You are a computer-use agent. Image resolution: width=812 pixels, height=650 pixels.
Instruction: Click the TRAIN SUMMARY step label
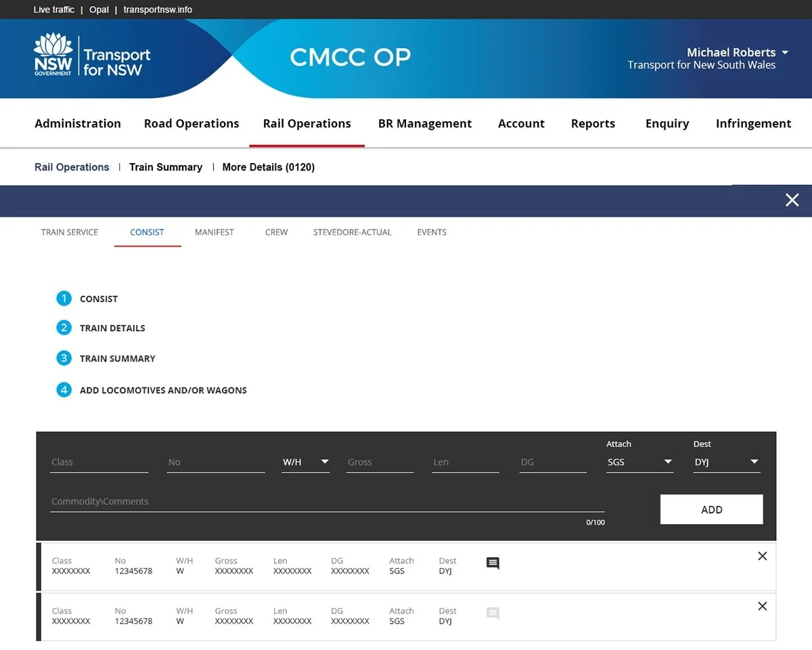[118, 358]
